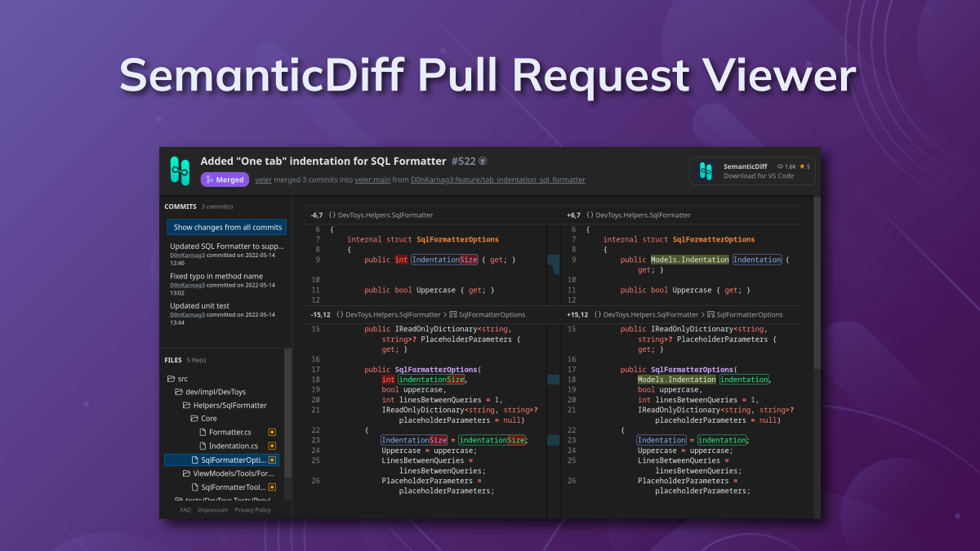Click the red highlighted int on left line 9
This screenshot has width=980, height=551.
[x=400, y=260]
